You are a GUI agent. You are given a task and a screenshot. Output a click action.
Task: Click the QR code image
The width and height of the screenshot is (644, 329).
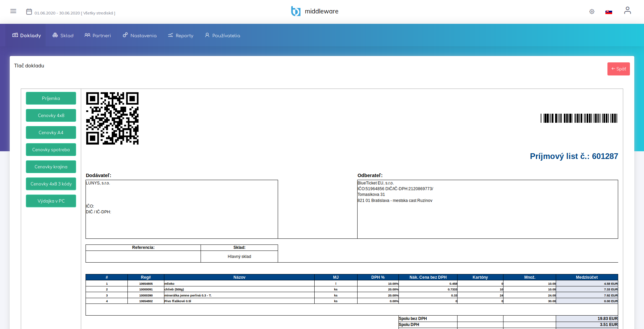point(112,118)
